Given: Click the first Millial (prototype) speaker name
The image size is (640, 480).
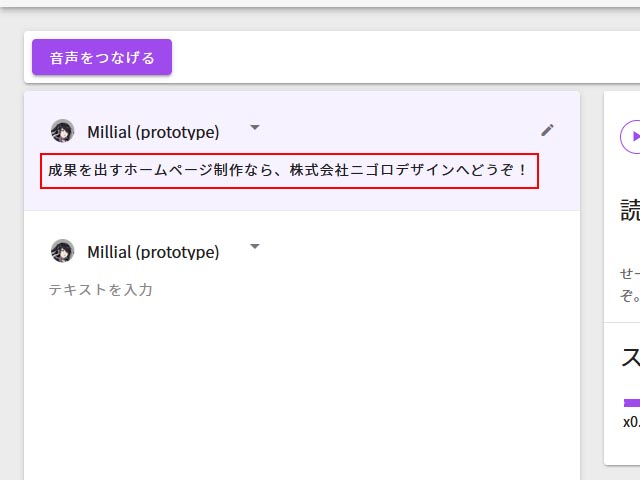Looking at the screenshot, I should pos(153,132).
